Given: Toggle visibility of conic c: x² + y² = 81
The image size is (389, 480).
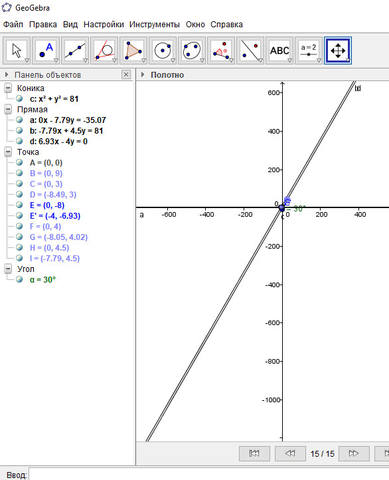Looking at the screenshot, I should (x=19, y=99).
